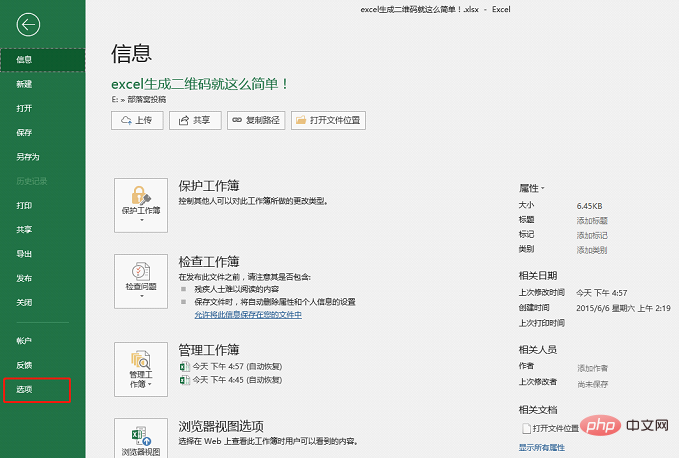Screen dimensions: 679x458
Task: Click the Add Author (添加作者) field
Action: [592, 367]
